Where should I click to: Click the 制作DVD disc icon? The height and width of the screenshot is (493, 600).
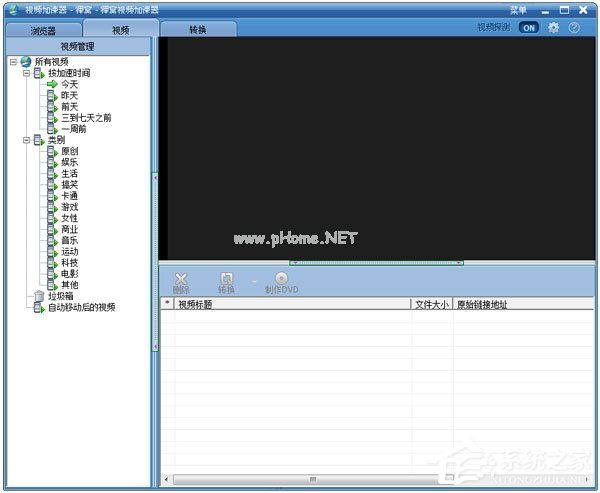[x=281, y=278]
